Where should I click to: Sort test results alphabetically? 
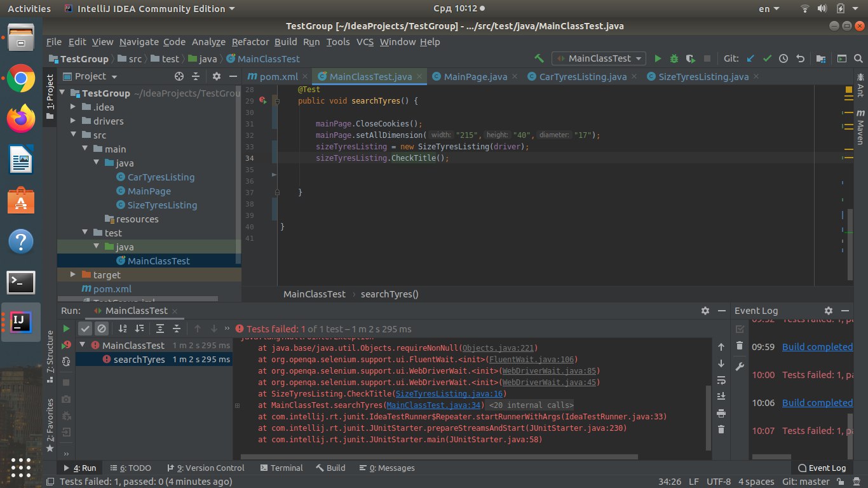[x=123, y=329]
